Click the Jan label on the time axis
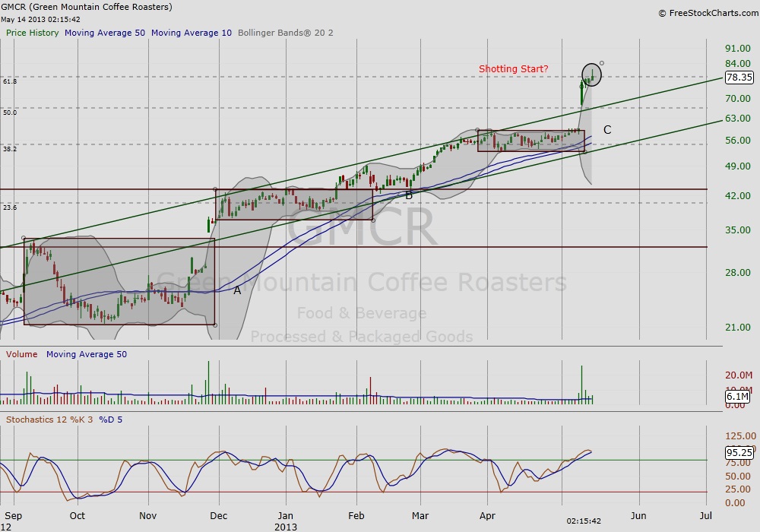Image resolution: width=760 pixels, height=532 pixels. coord(286,515)
